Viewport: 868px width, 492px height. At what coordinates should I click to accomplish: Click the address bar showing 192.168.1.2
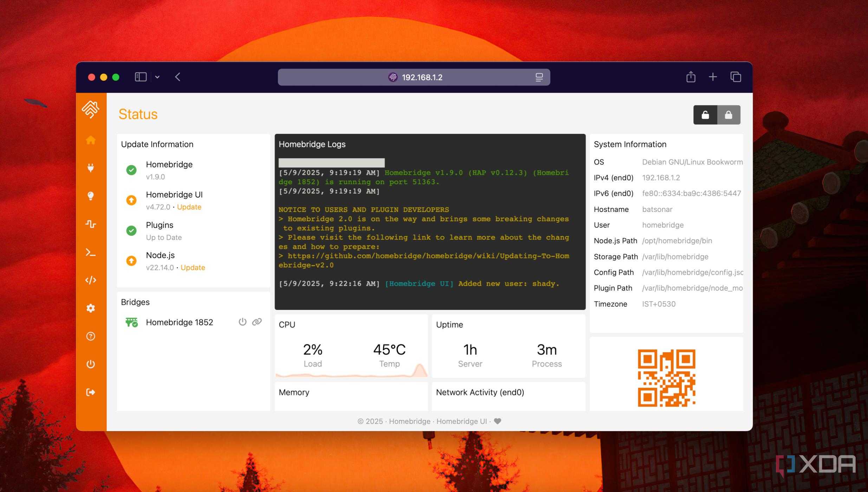point(414,77)
